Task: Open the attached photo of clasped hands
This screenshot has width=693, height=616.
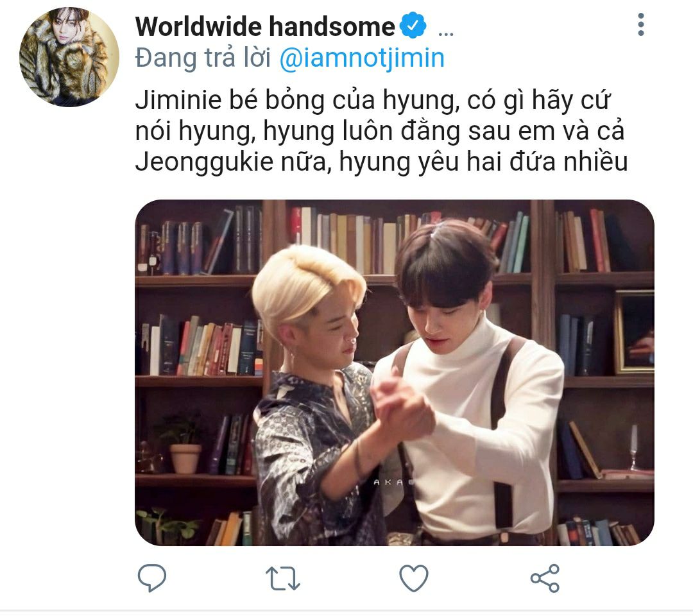Action: pos(394,373)
